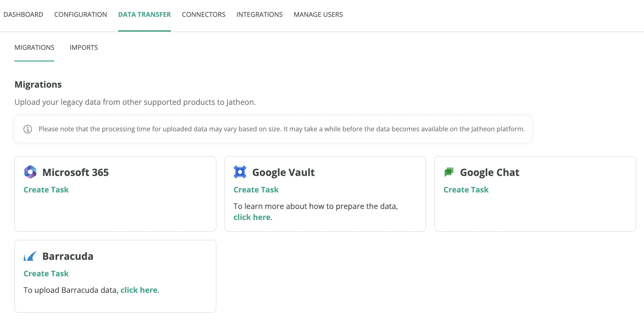
Task: Switch to the Imports sub-tab
Action: point(84,47)
